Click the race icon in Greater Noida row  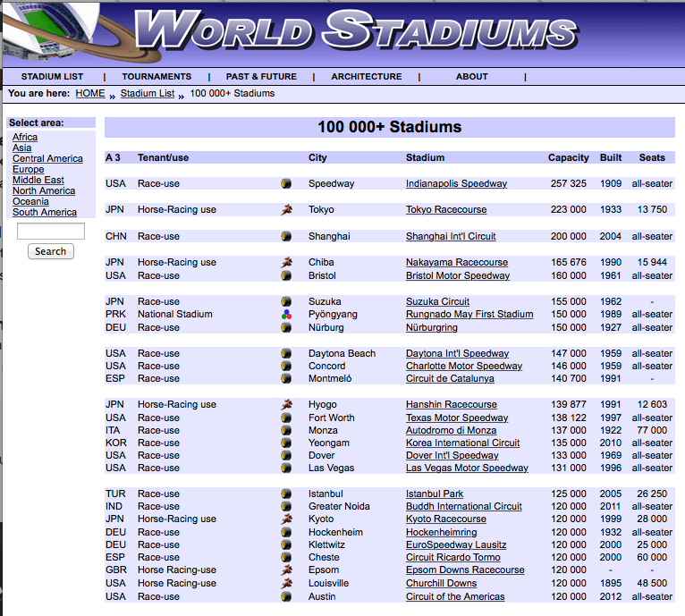pyautogui.click(x=286, y=506)
